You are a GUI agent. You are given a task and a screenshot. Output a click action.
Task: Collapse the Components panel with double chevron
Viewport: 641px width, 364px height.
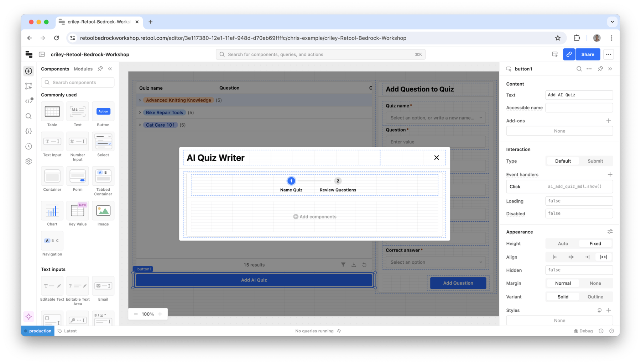tap(110, 69)
